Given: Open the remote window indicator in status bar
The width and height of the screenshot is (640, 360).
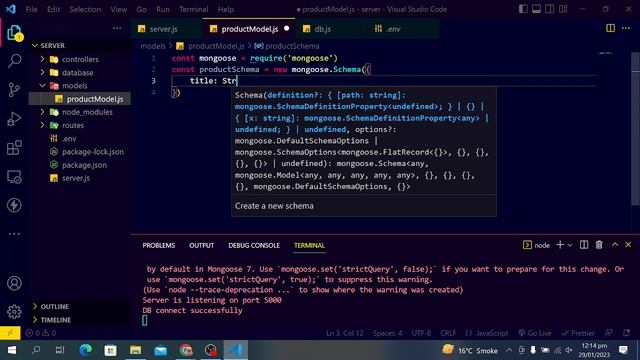Looking at the screenshot, I should (10, 333).
